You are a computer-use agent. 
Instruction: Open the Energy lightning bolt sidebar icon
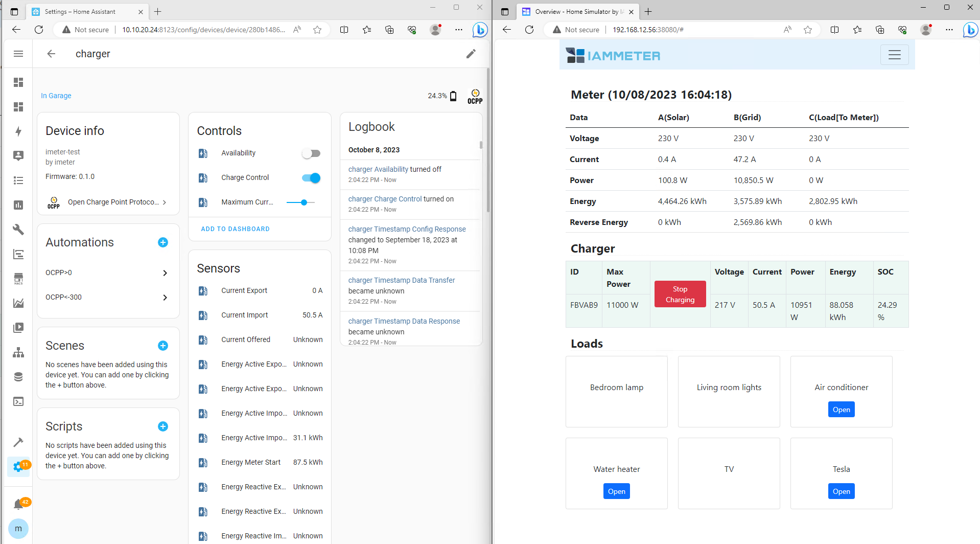18,131
